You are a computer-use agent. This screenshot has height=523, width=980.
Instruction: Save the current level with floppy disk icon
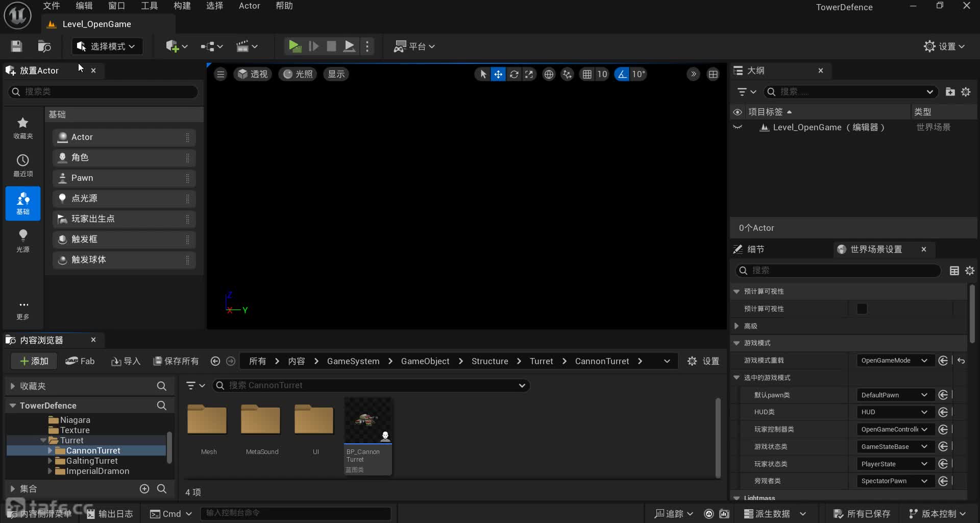[16, 46]
